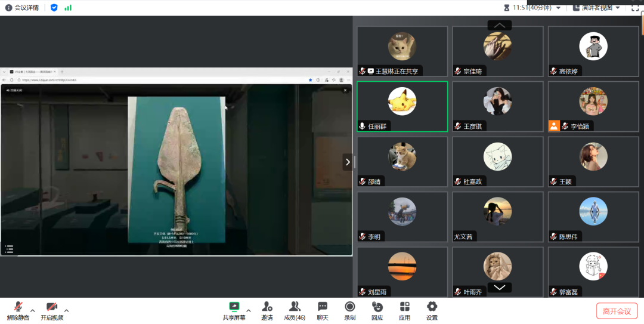Expand video options arrow beside 开启视频

click(x=67, y=310)
